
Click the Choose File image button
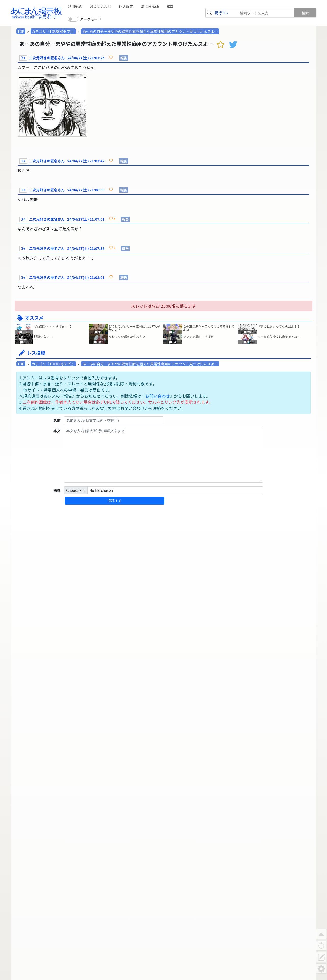[76, 490]
